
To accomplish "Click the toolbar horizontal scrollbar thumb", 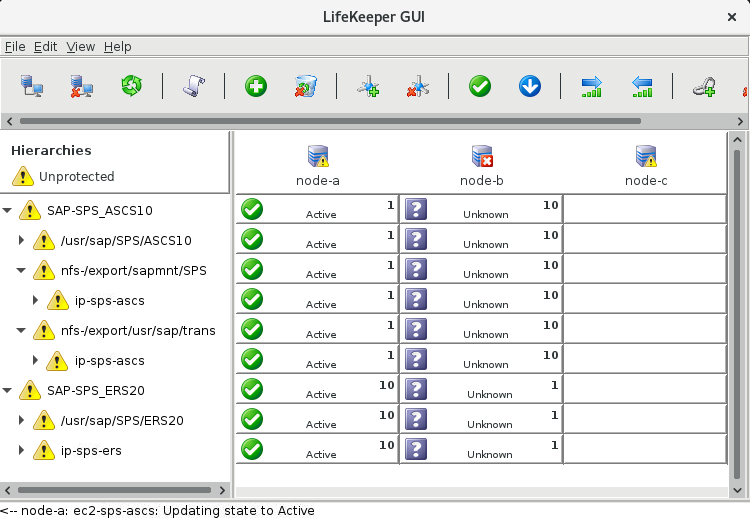I will pos(330,121).
